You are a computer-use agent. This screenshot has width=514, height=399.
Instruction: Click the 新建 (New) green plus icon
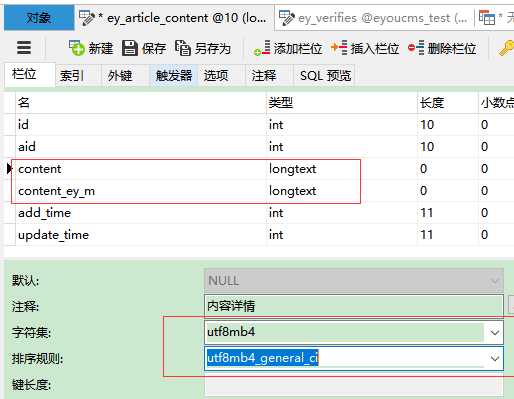point(77,48)
